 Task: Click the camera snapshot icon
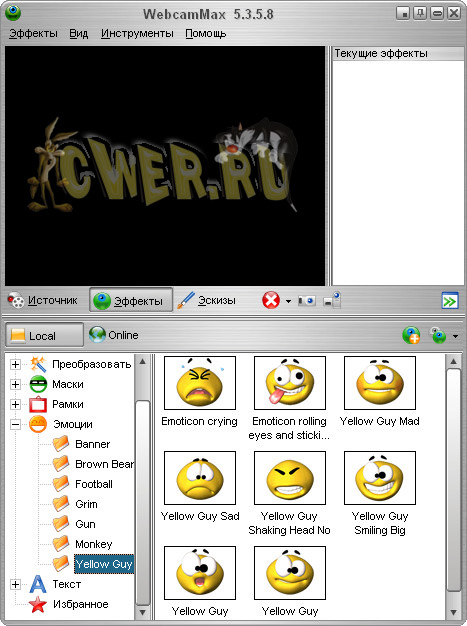pos(307,300)
